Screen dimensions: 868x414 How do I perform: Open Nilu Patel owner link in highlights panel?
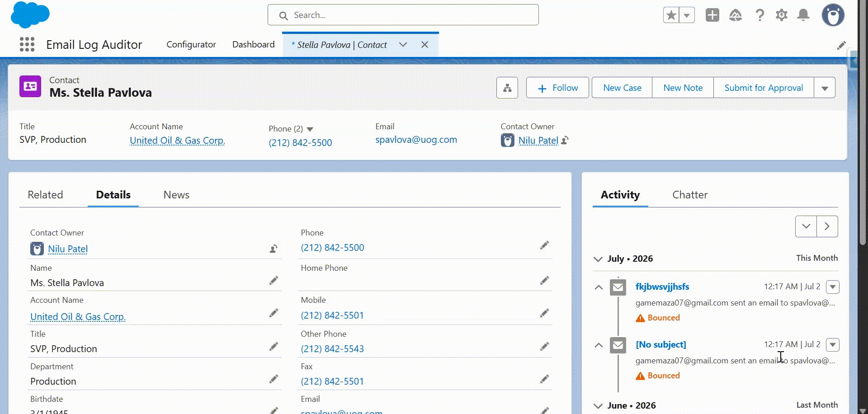(x=538, y=141)
